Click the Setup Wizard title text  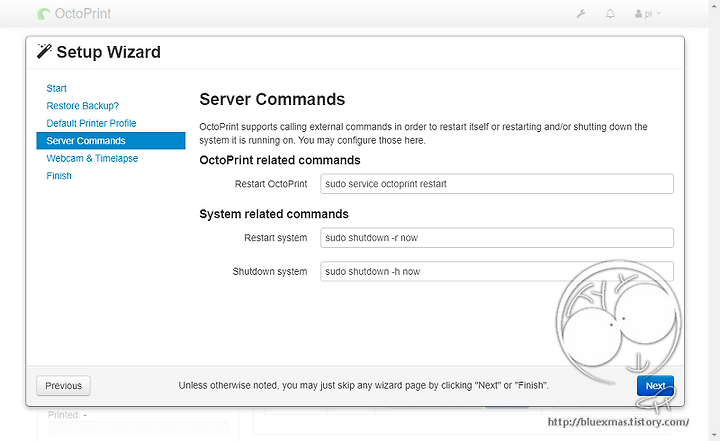(108, 52)
